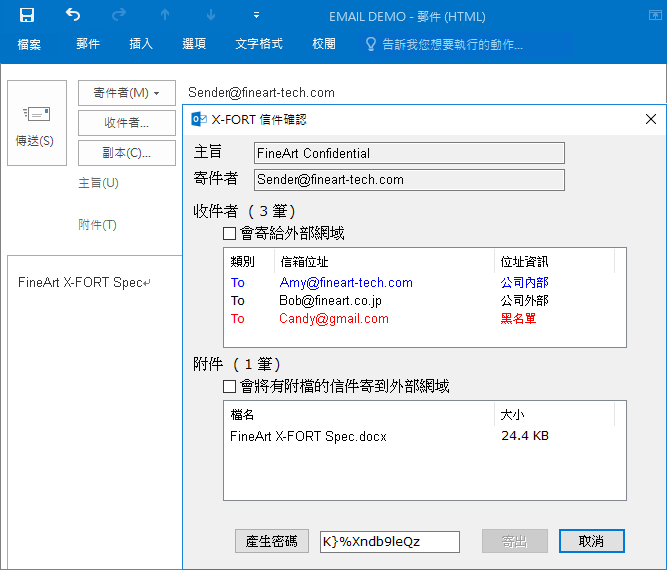Click the Save icon in quick access toolbar
The image size is (667, 570).
tap(27, 15)
